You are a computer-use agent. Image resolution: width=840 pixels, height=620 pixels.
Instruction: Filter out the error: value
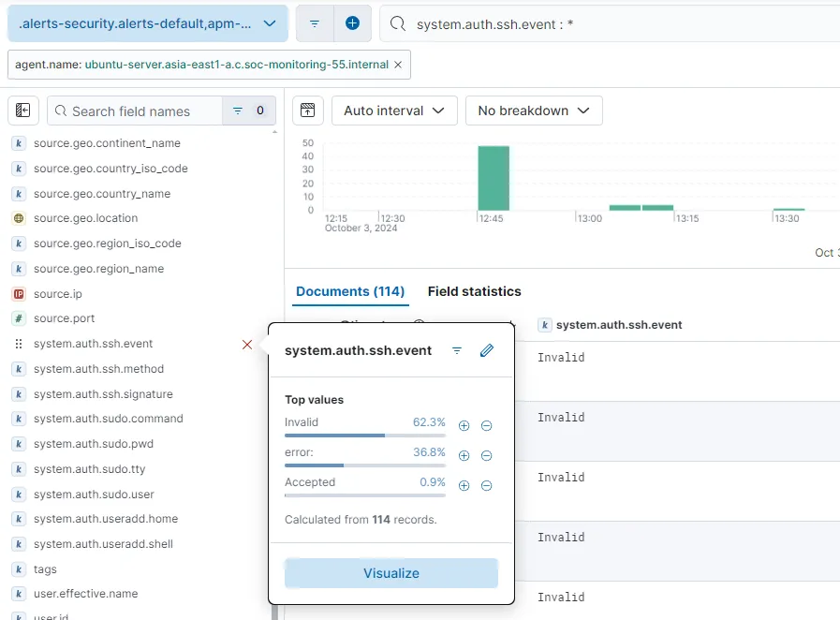pos(486,456)
